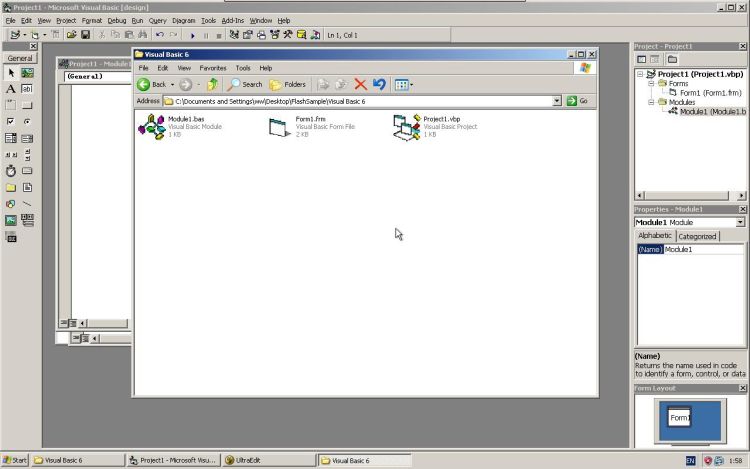This screenshot has width=750, height=469.
Task: Select the ComboBox control in the toolbox
Action: [x=11, y=138]
